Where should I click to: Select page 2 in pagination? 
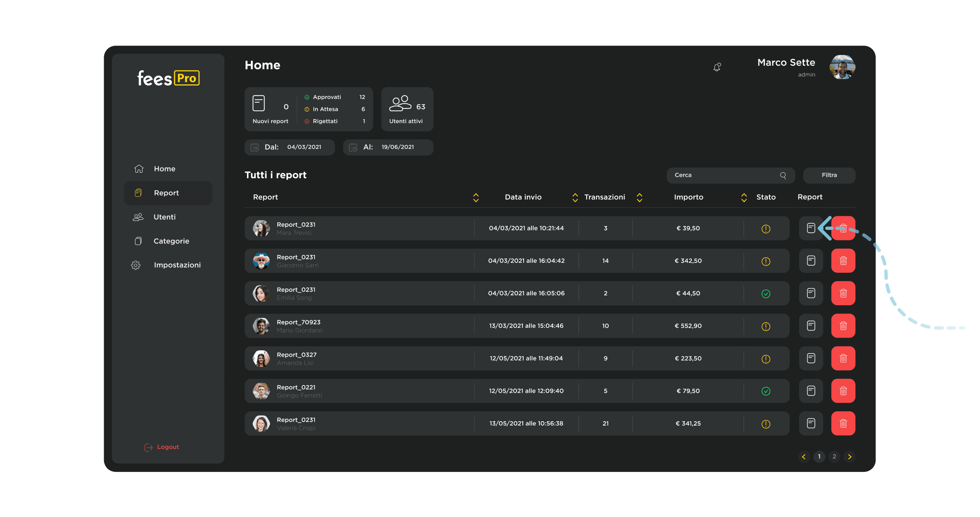pos(834,457)
